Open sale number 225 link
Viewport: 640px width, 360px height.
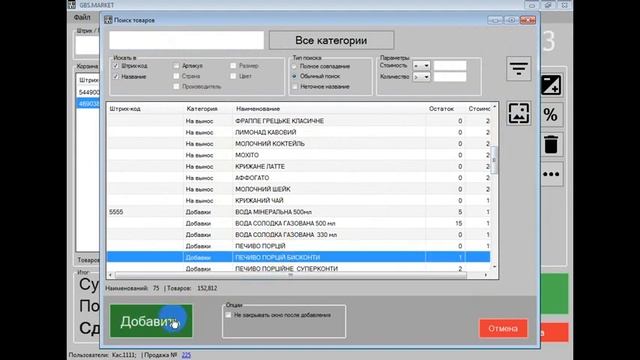pos(186,355)
